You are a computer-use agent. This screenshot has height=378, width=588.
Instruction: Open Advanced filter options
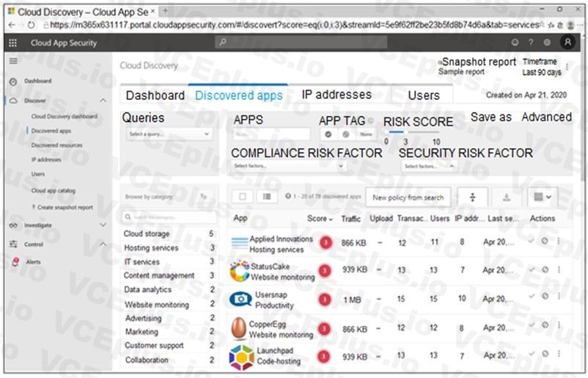(x=546, y=117)
